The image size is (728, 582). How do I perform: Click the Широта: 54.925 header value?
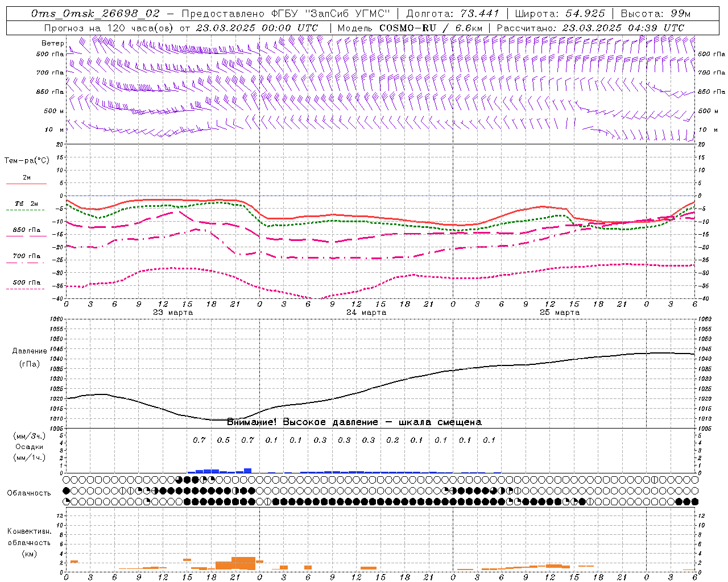coord(560,14)
